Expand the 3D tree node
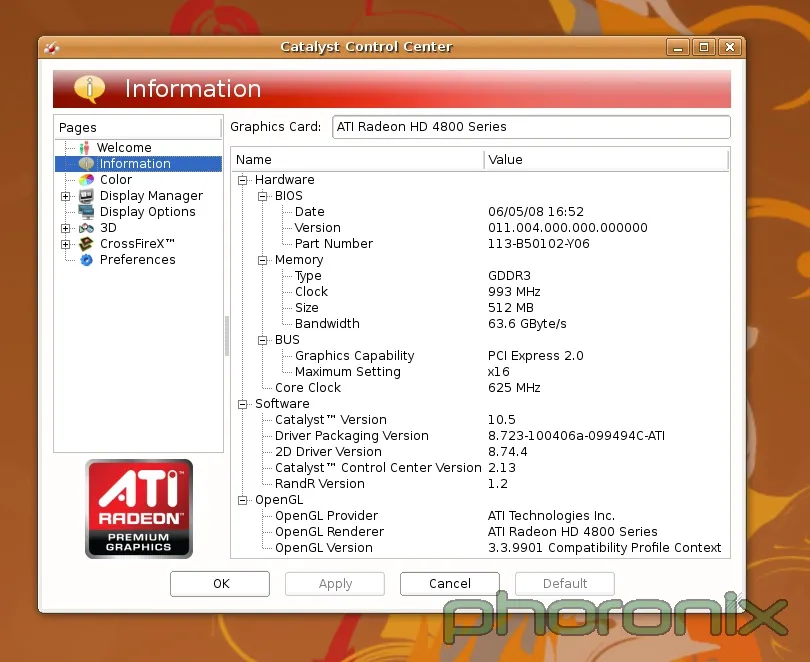Viewport: 810px width, 662px height. click(66, 228)
